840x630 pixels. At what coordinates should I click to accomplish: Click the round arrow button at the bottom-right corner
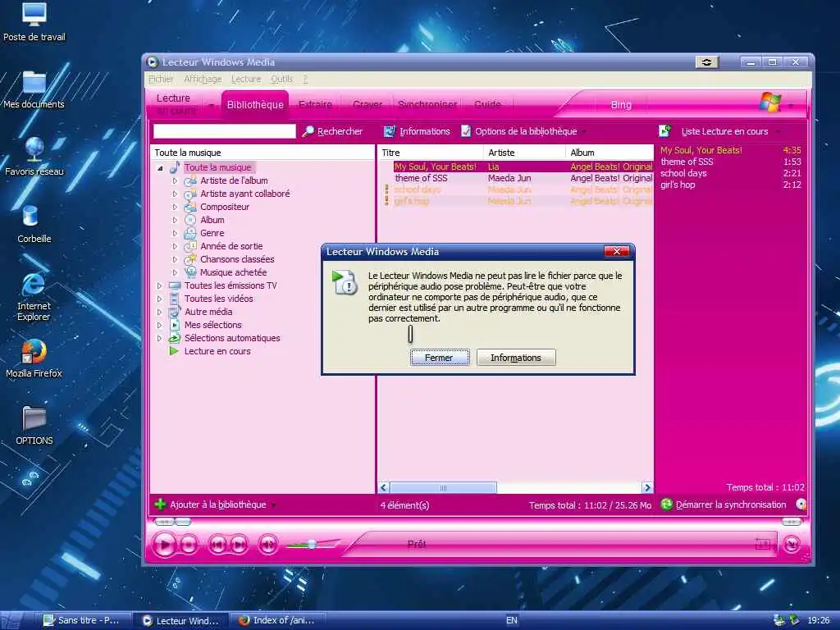pyautogui.click(x=792, y=545)
